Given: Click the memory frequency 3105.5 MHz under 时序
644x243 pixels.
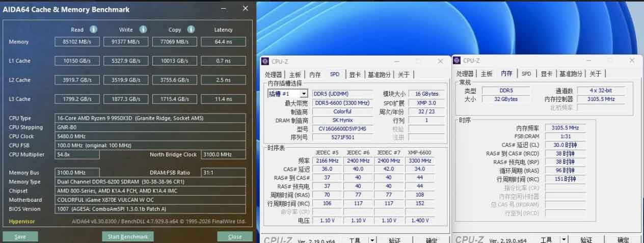Looking at the screenshot, I should click(565, 128).
